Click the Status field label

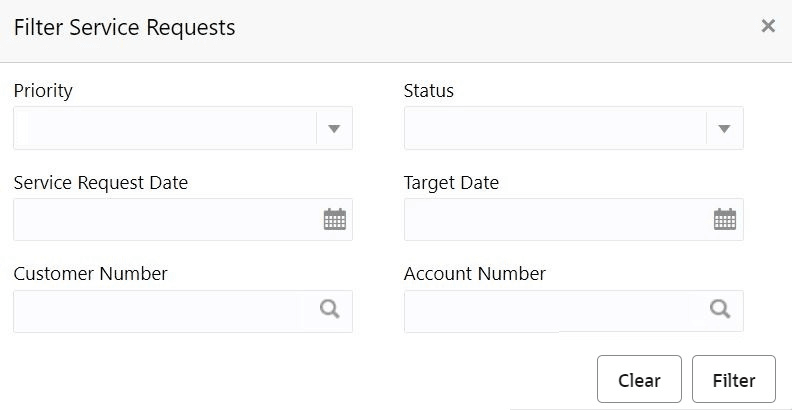[429, 91]
